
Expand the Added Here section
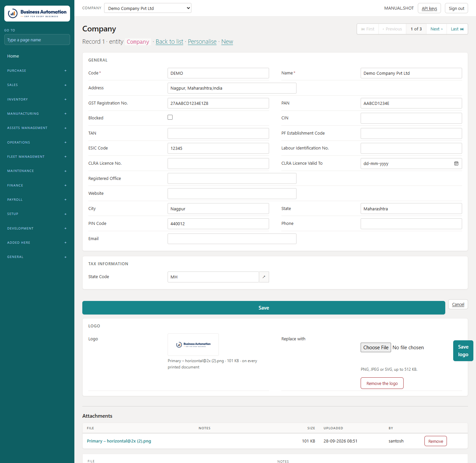[x=37, y=242]
